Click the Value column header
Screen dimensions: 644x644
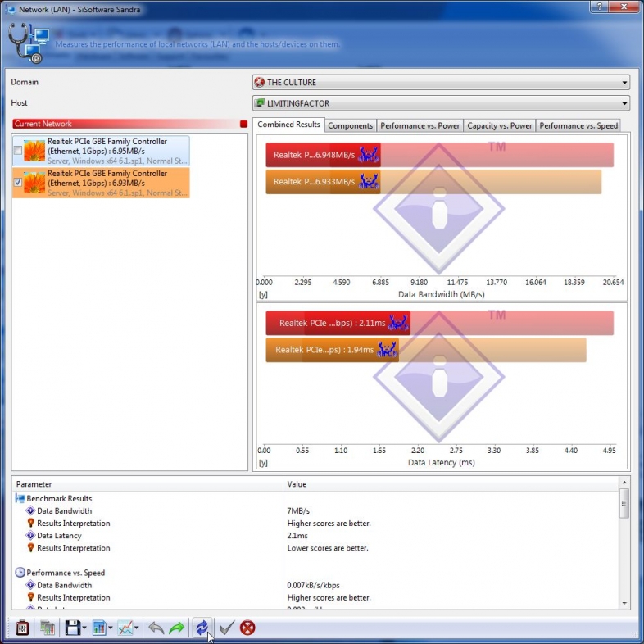[451, 484]
